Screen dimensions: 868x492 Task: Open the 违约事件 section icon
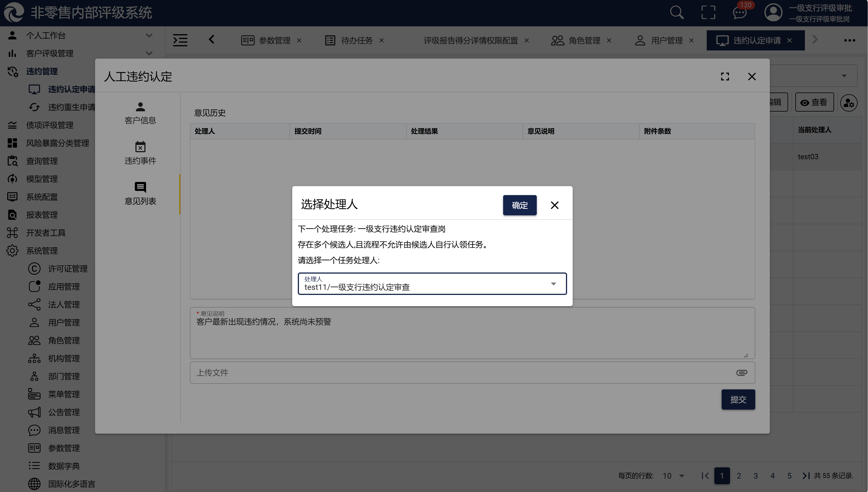(140, 147)
